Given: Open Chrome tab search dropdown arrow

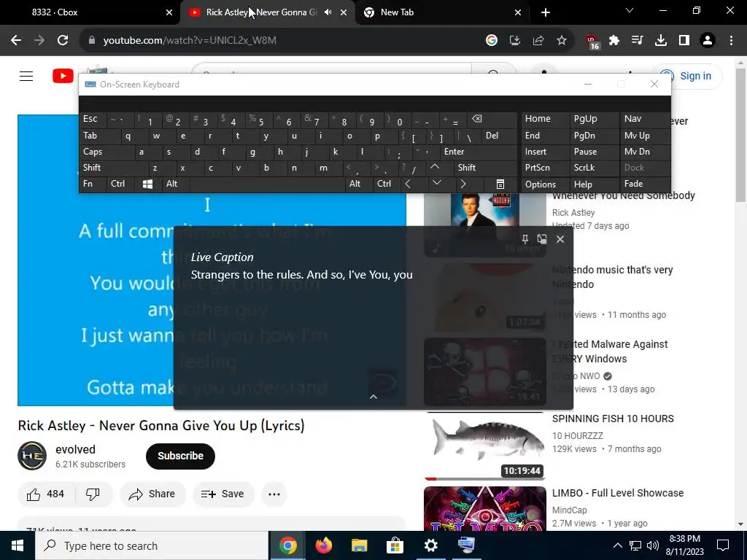Looking at the screenshot, I should 630,10.
